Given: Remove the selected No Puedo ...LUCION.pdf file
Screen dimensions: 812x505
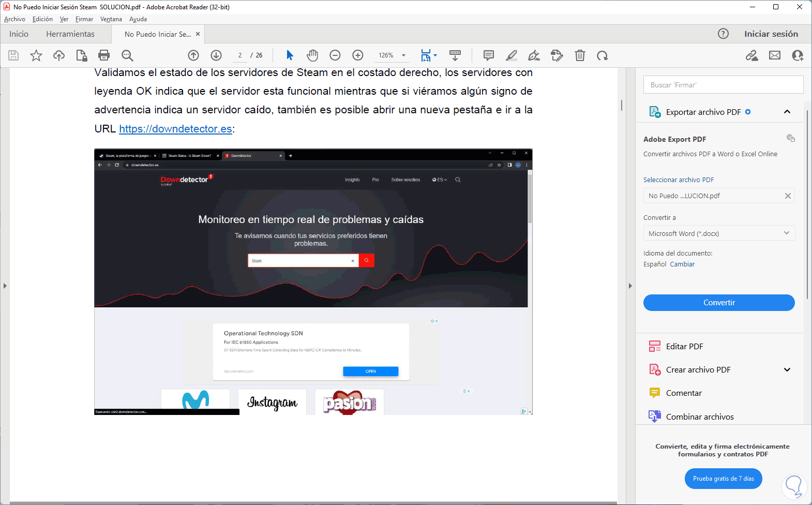Looking at the screenshot, I should [x=788, y=196].
